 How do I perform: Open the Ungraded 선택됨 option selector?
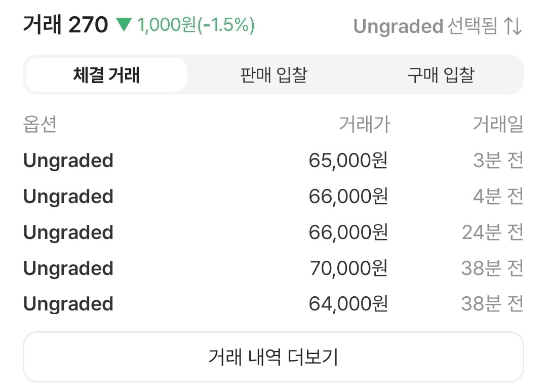[438, 26]
